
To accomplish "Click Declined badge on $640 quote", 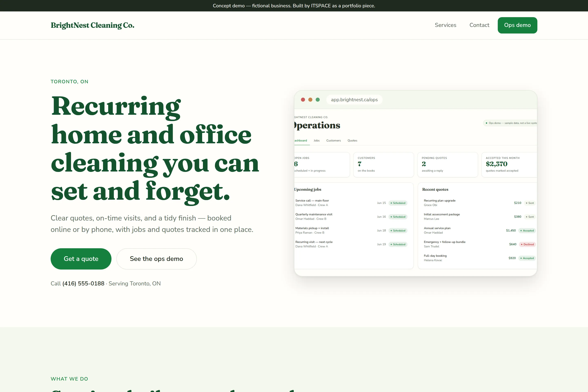I will tap(527, 244).
